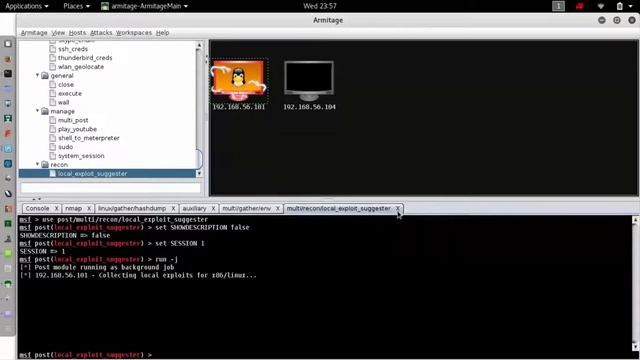640x360 pixels.
Task: Click the console scroll up arrow
Action: [x=635, y=220]
